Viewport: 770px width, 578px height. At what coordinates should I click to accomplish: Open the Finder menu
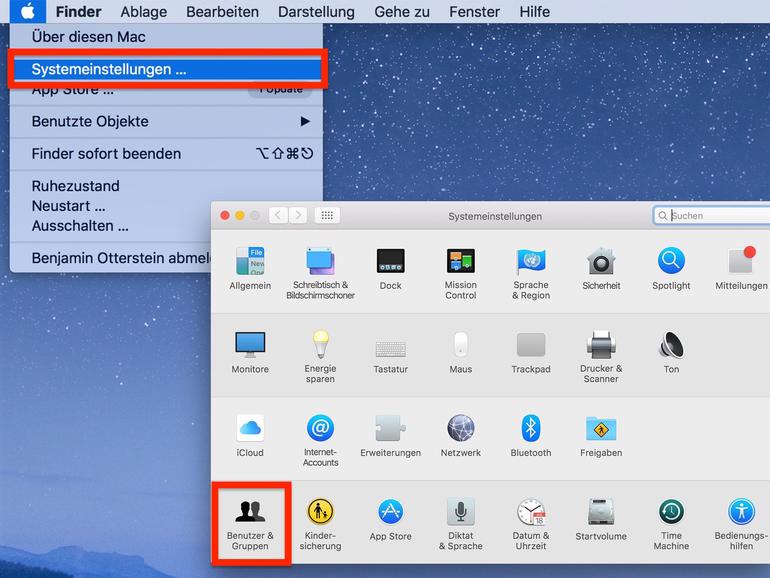coord(79,11)
